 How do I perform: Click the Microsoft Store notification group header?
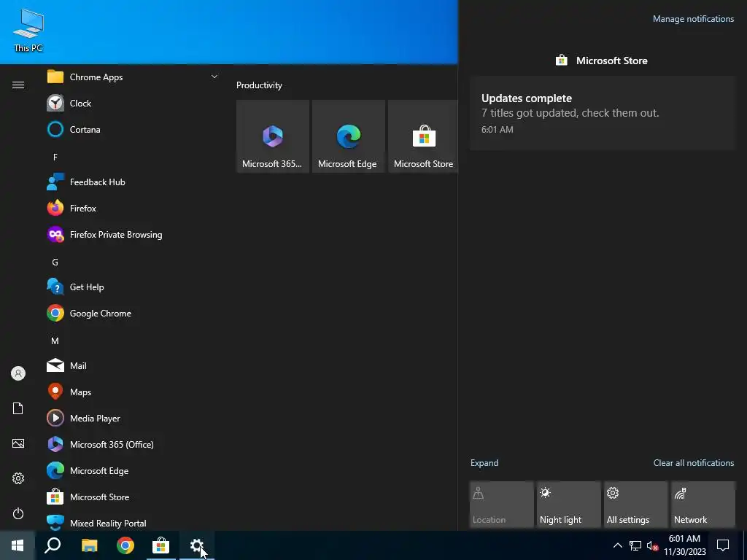click(602, 61)
